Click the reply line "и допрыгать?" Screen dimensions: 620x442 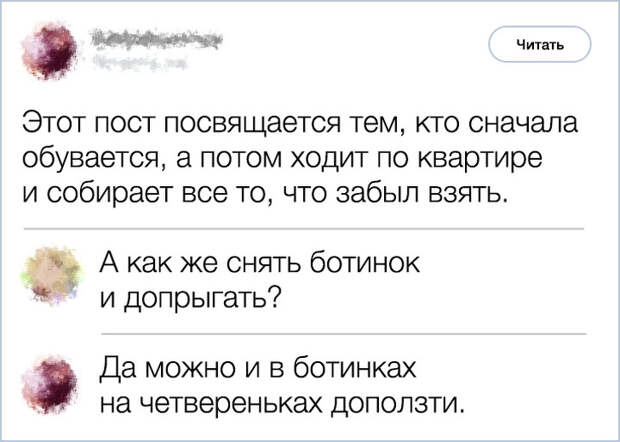[x=188, y=297]
